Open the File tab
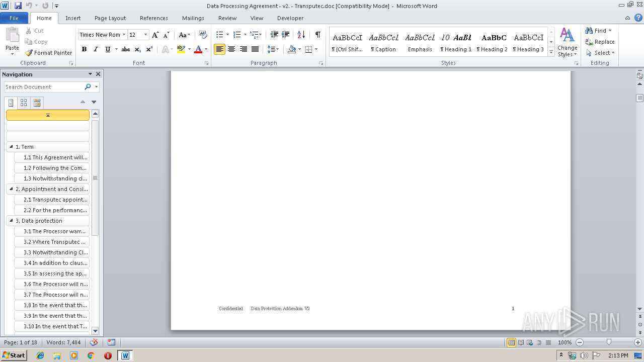The width and height of the screenshot is (644, 362). [14, 18]
